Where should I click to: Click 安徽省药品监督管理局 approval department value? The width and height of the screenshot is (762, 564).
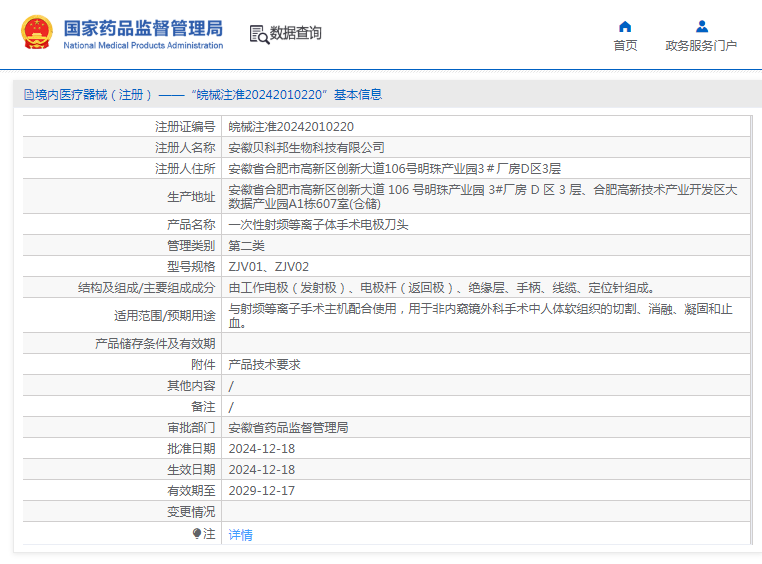pos(288,427)
